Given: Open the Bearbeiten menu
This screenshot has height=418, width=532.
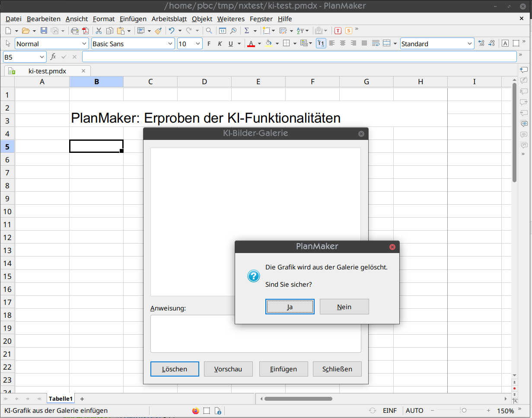Looking at the screenshot, I should point(44,19).
